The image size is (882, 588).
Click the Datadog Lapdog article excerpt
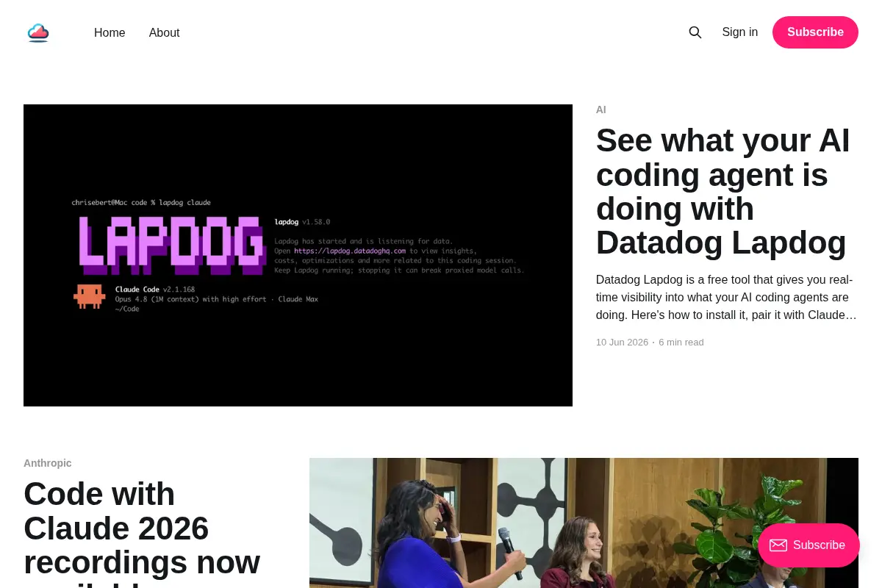tap(726, 297)
